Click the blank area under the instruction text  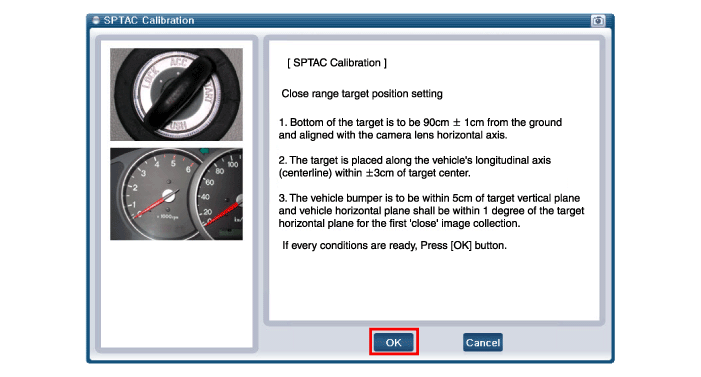click(434, 286)
